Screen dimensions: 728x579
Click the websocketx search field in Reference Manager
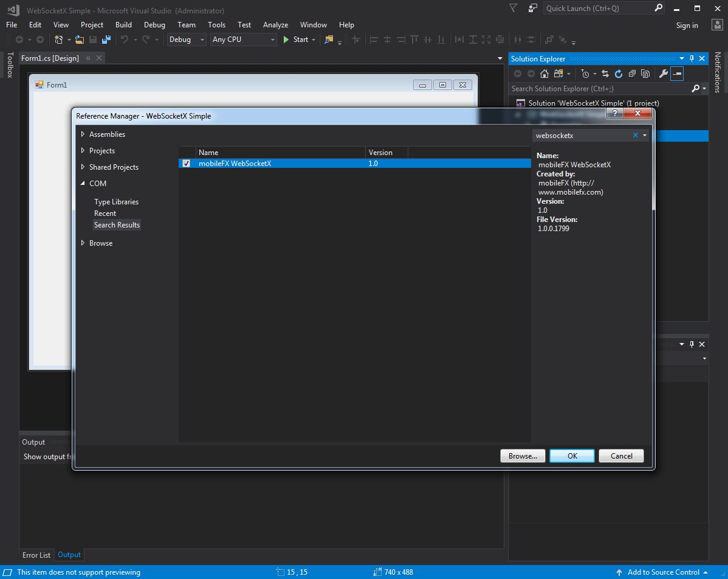pos(583,135)
